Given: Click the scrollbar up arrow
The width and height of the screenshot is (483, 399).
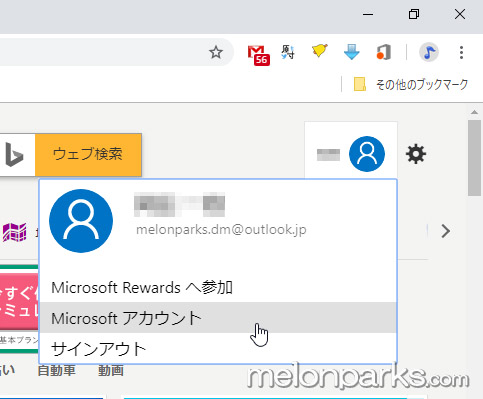Looking at the screenshot, I should point(474,112).
